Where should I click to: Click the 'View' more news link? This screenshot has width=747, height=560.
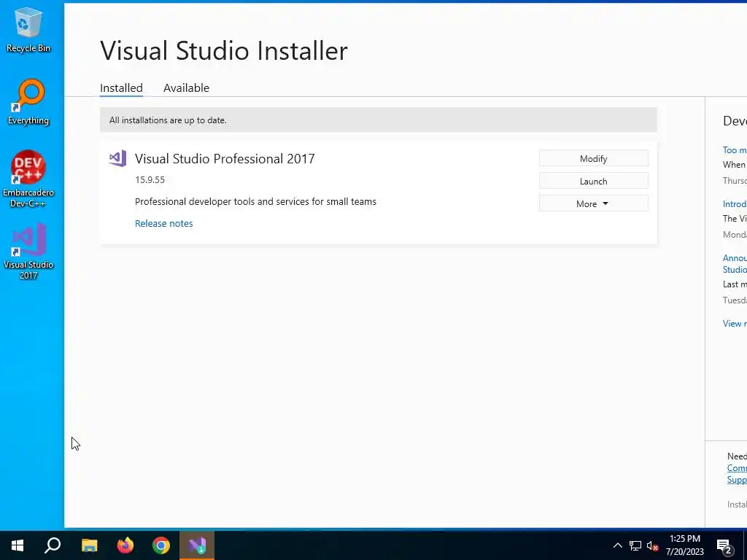point(735,323)
